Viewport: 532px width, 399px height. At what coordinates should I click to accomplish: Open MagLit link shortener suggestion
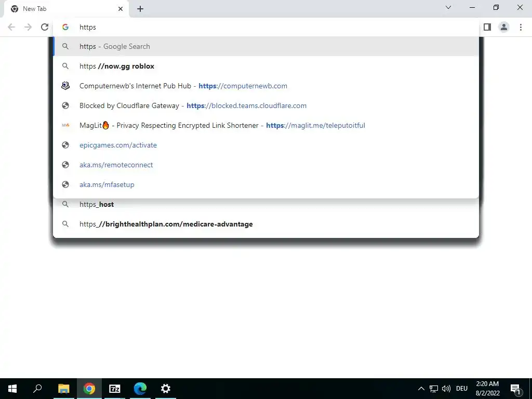[x=265, y=125]
